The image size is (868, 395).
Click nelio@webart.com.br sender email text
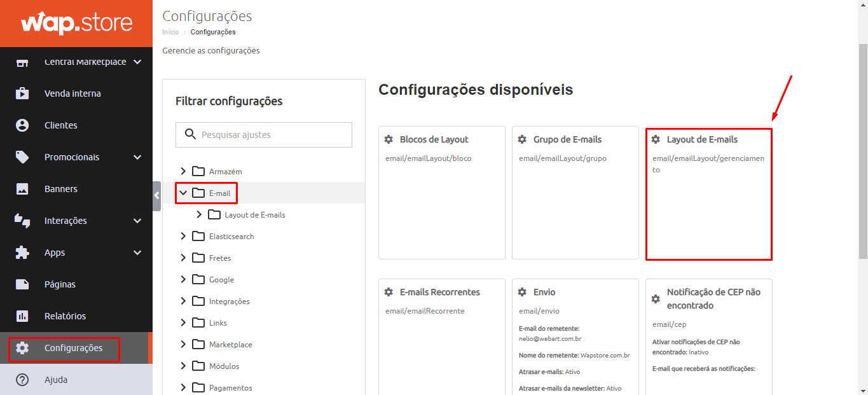tap(550, 339)
